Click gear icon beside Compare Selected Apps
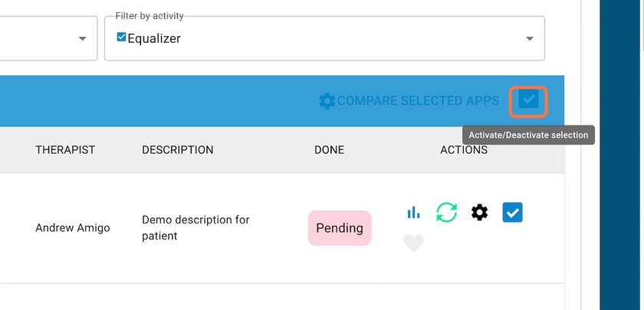644x310 pixels. (327, 101)
